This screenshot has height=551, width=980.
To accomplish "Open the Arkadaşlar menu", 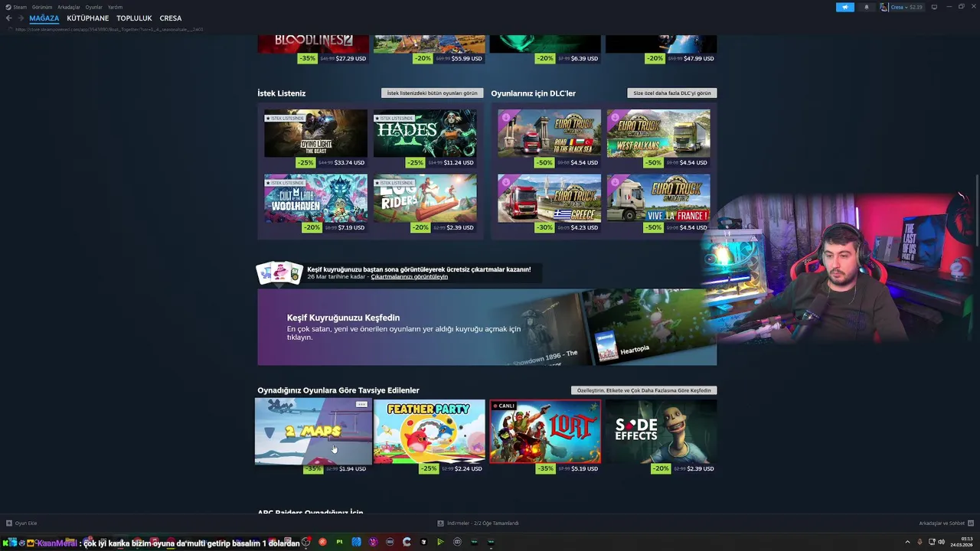I will coord(69,7).
